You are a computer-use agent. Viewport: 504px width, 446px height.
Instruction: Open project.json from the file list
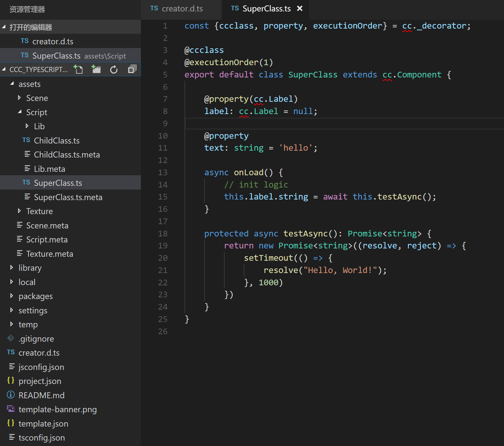click(x=40, y=381)
